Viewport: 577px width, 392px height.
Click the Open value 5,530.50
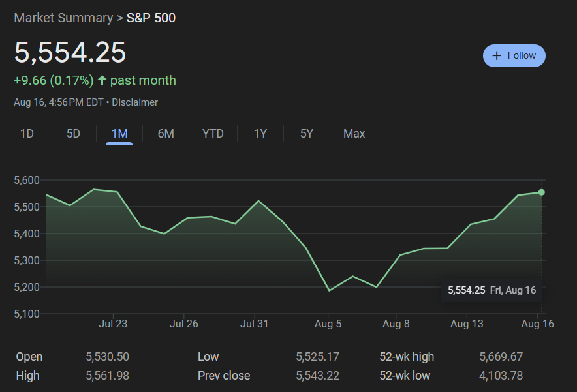(x=108, y=357)
